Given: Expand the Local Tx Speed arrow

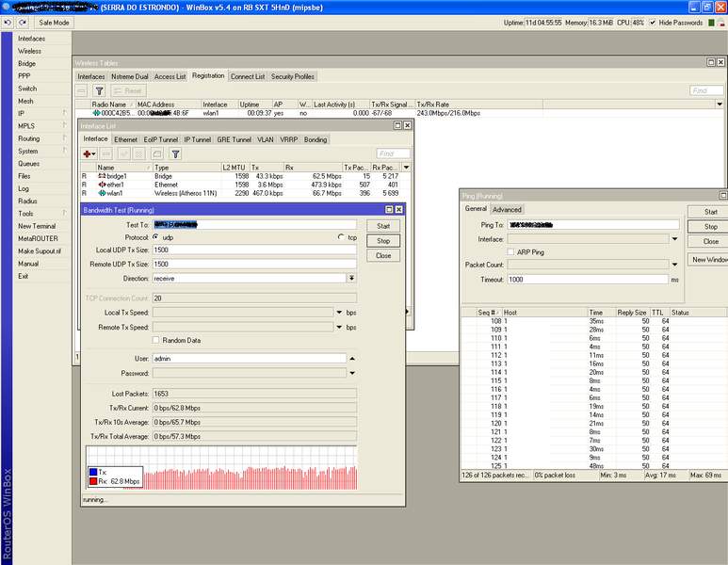Looking at the screenshot, I should pos(338,312).
